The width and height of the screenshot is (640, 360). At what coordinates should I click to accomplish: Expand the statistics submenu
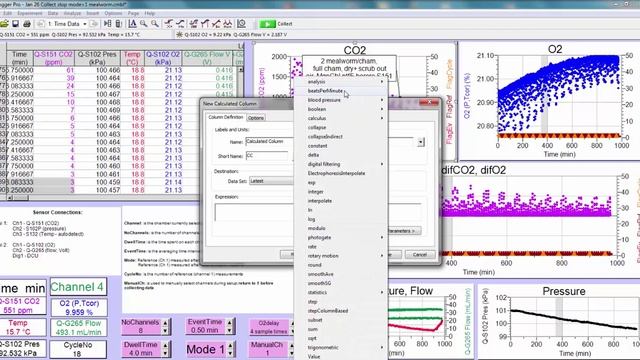[x=341, y=292]
